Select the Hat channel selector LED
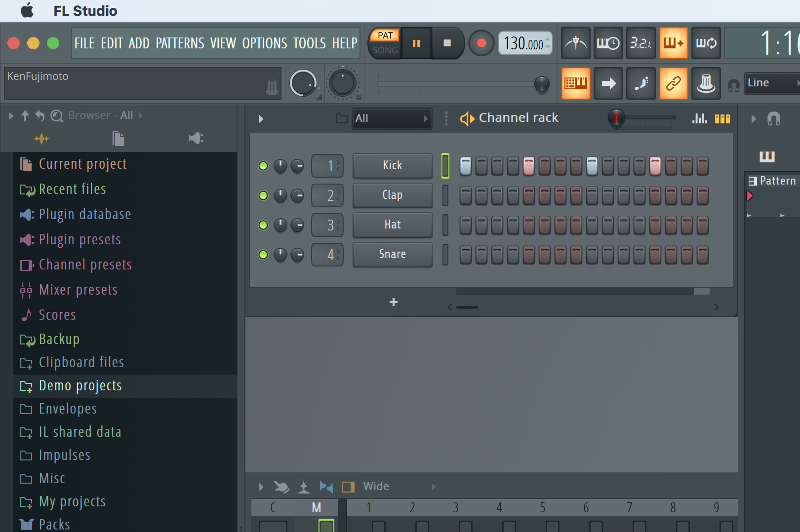 coord(445,225)
